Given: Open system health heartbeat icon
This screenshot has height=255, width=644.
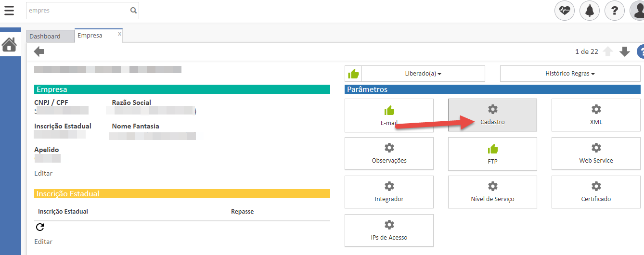Looking at the screenshot, I should click(564, 11).
